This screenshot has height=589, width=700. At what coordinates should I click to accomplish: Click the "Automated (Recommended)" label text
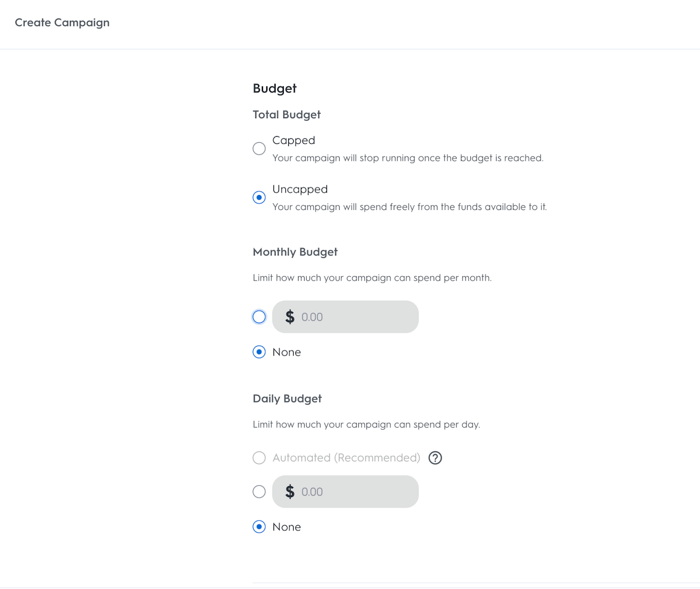click(x=346, y=458)
